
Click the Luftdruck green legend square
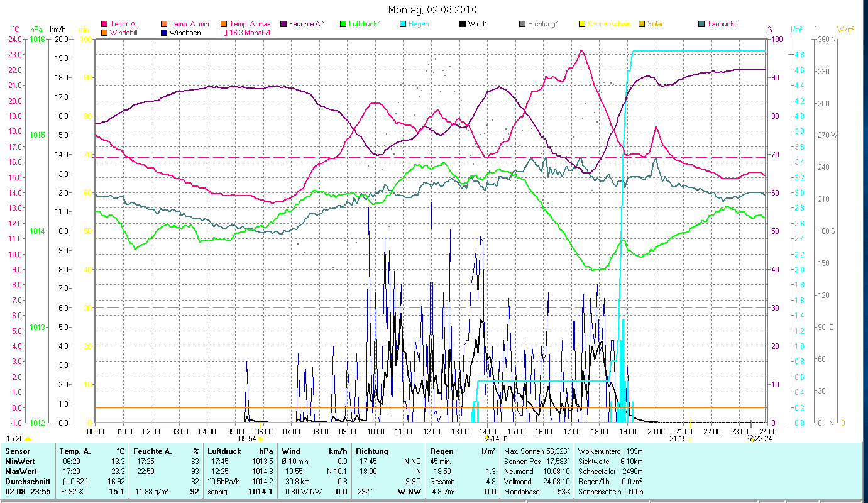[x=343, y=25]
